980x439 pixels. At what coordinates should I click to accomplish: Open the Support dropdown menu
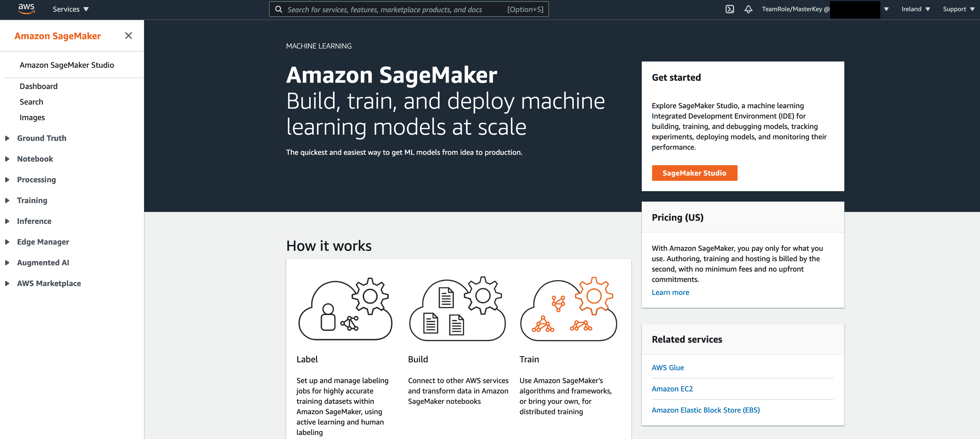pos(958,9)
